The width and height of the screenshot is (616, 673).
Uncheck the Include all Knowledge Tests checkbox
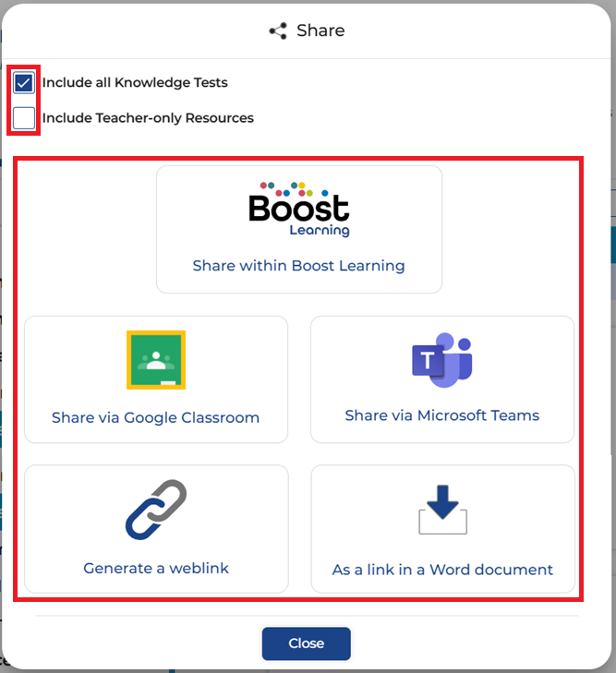(24, 83)
